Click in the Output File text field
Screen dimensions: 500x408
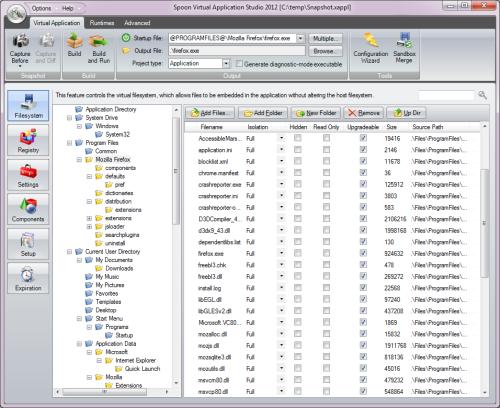(237, 51)
